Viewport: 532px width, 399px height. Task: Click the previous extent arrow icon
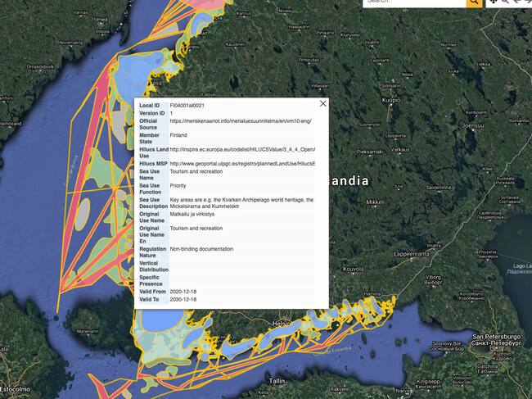click(x=516, y=2)
